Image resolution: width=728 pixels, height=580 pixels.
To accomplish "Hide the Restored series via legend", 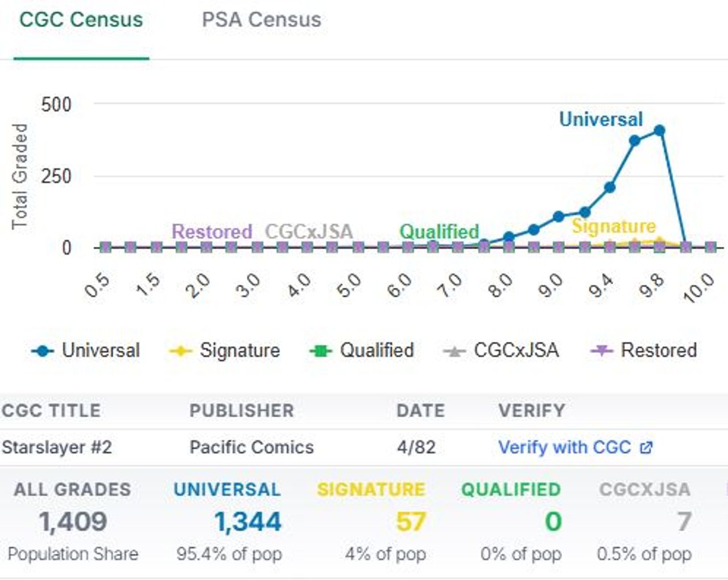I will 644,350.
